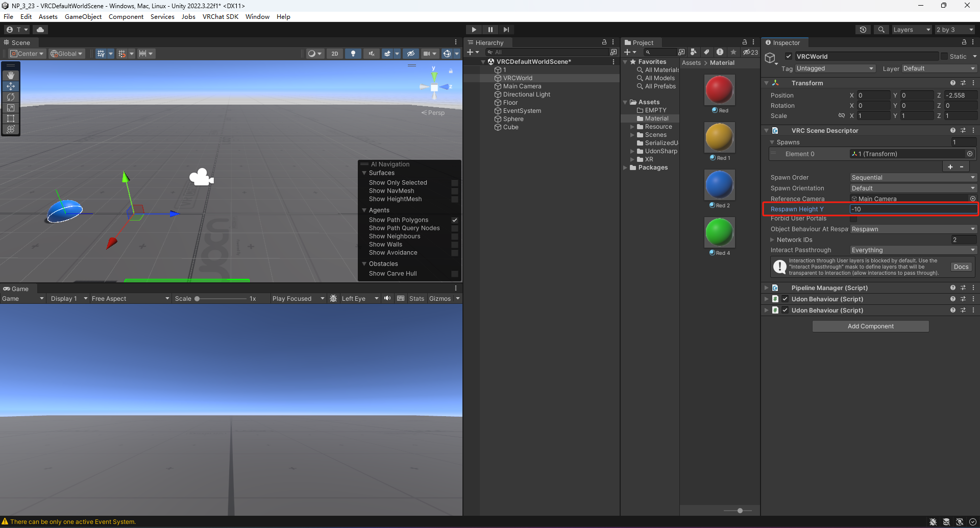
Task: Open Free Aspect dropdown in Game view
Action: [130, 299]
